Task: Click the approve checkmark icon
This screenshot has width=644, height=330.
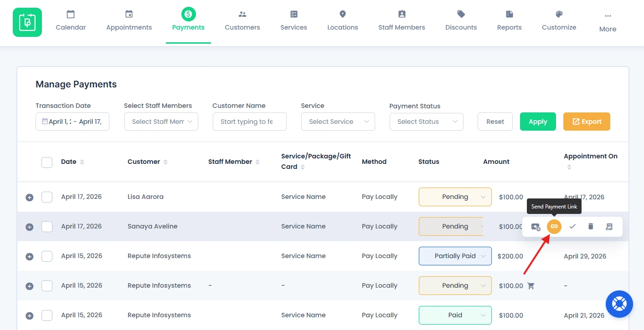Action: click(x=572, y=226)
